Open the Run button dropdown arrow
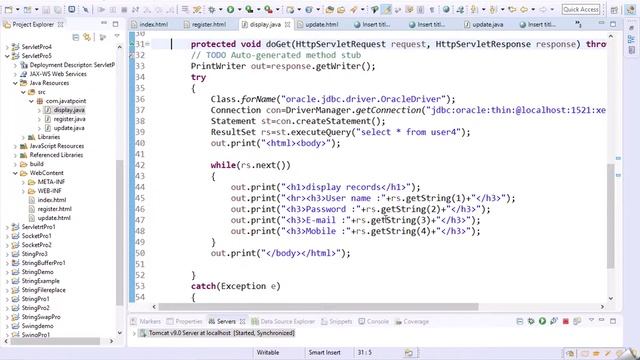The image size is (640, 360). [239, 9]
